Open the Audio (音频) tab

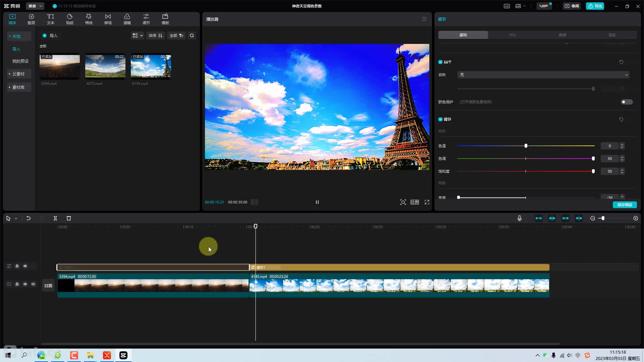pyautogui.click(x=31, y=19)
